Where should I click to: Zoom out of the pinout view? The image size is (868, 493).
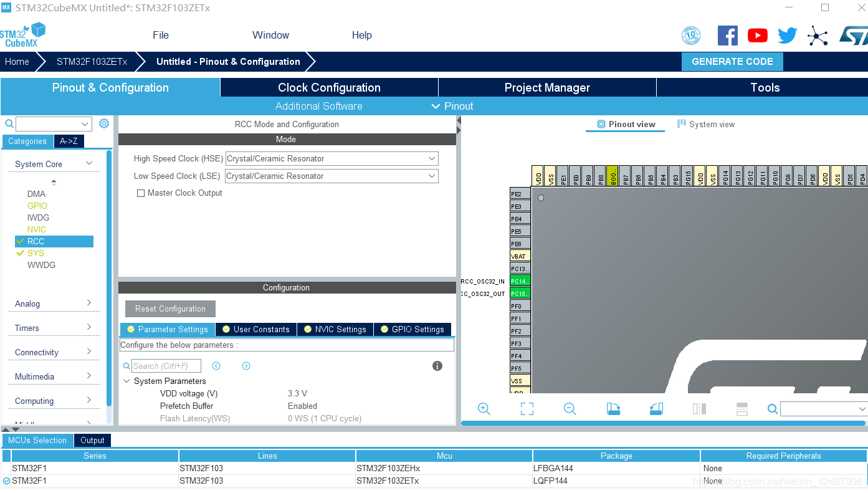(570, 409)
